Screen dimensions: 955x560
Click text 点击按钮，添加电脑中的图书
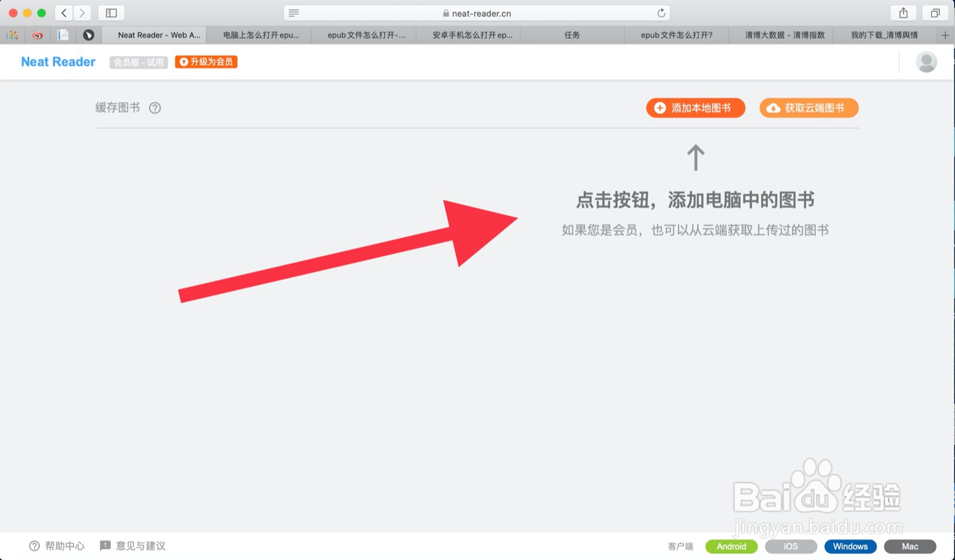coord(695,200)
